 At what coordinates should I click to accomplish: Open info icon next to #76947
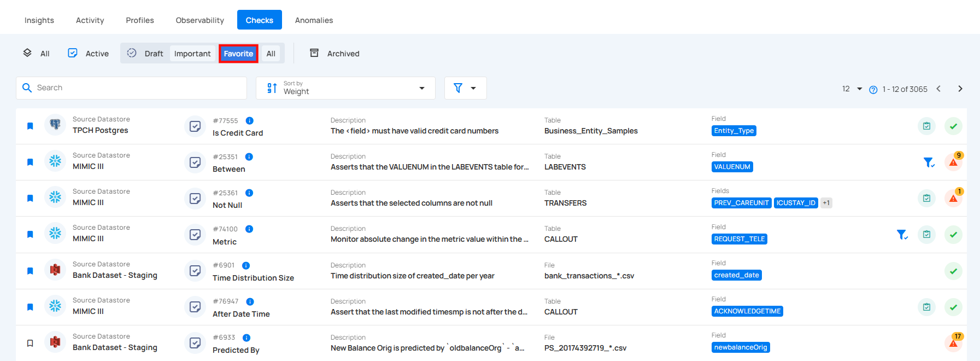pos(250,302)
